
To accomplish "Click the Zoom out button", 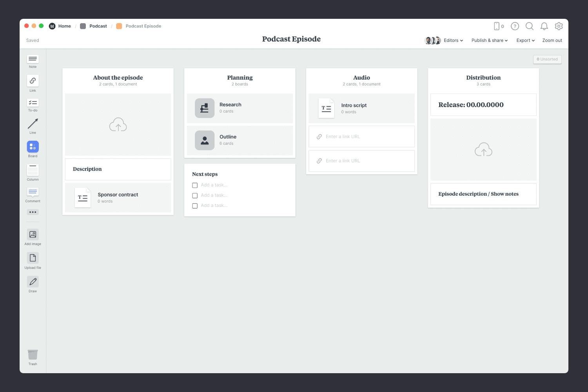I will tap(552, 40).
